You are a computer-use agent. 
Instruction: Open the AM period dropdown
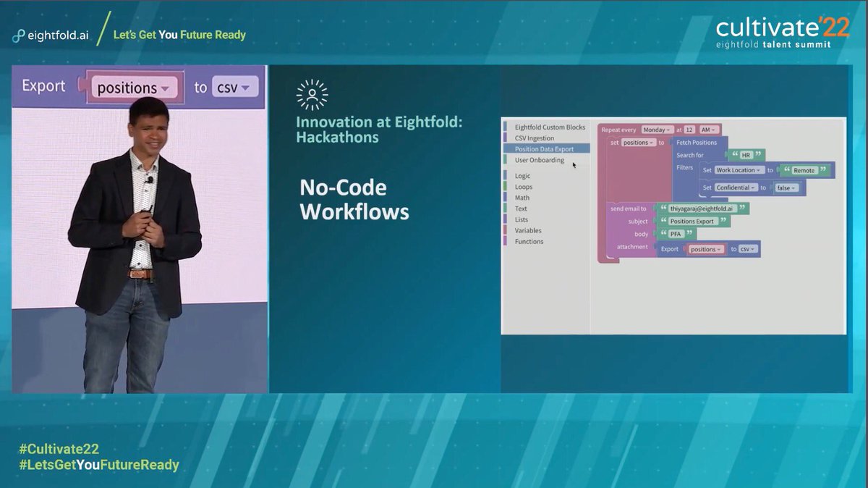tap(708, 130)
